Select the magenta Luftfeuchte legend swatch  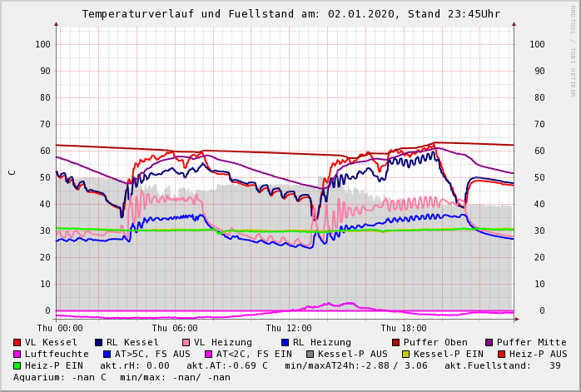click(x=17, y=354)
